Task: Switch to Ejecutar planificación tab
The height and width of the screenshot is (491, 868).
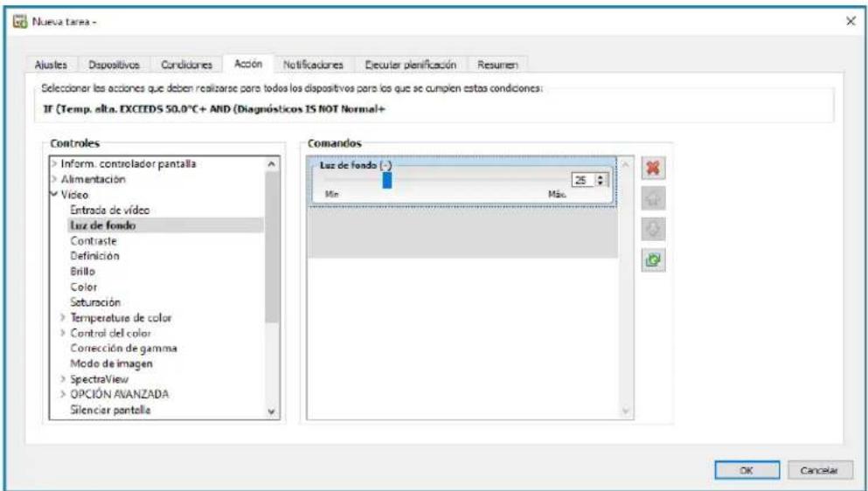Action: point(411,65)
